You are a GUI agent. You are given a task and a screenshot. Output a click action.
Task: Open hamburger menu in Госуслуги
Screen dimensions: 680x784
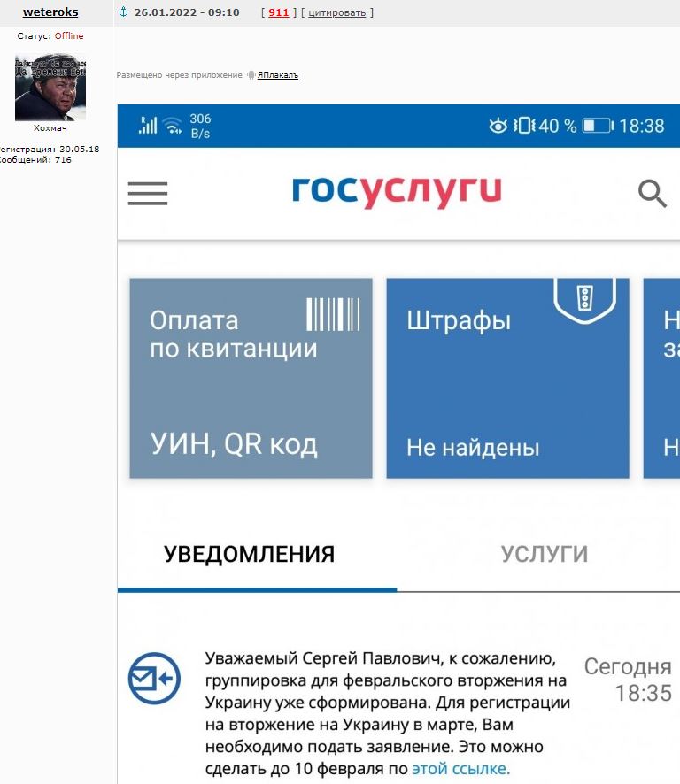[148, 194]
